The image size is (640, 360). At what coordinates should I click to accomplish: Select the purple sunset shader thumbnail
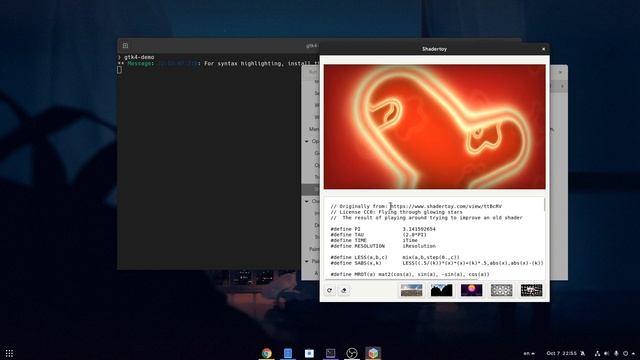point(471,290)
